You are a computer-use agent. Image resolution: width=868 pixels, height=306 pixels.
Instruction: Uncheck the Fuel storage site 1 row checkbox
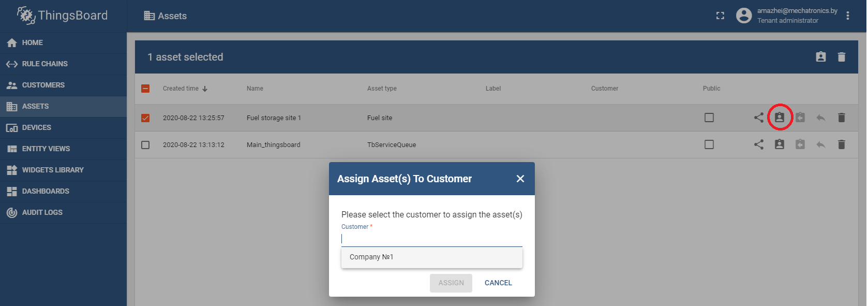[x=145, y=118]
